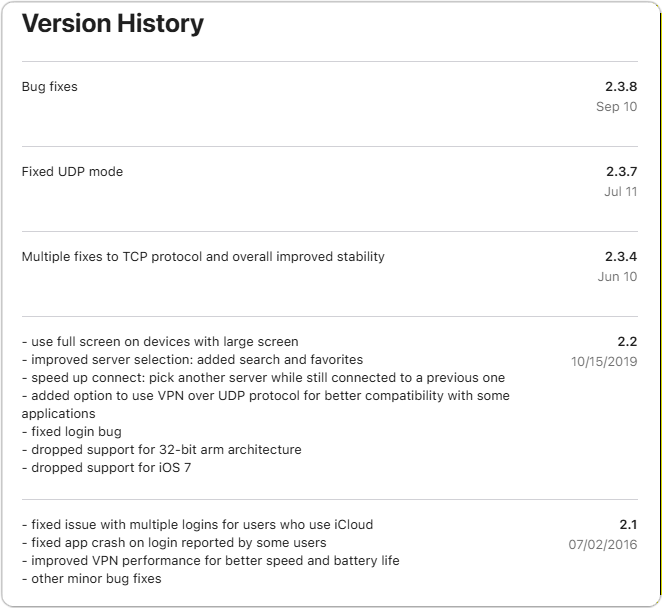Click the full screen on large devices note
The image size is (662, 608).
click(x=160, y=342)
